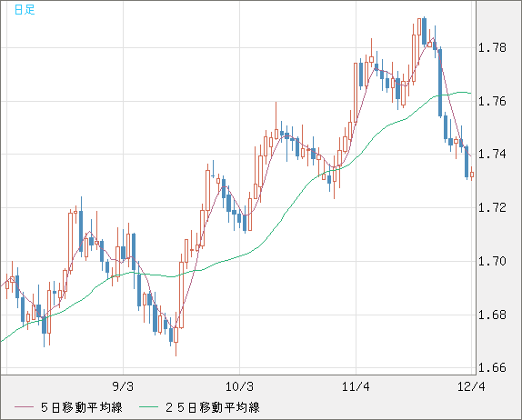Click the 1.72 price axis label
This screenshot has height=420, width=522.
pos(492,207)
